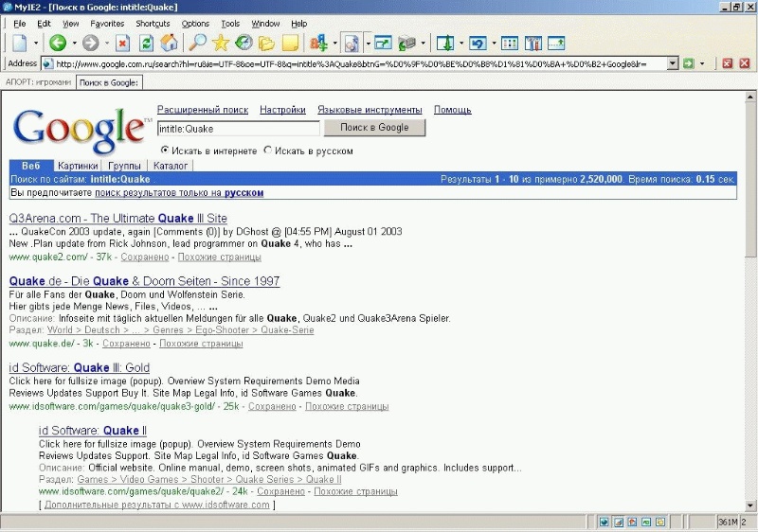Expand the text size icon dropdown arrow
Image resolution: width=758 pixels, height=532 pixels.
click(335, 44)
